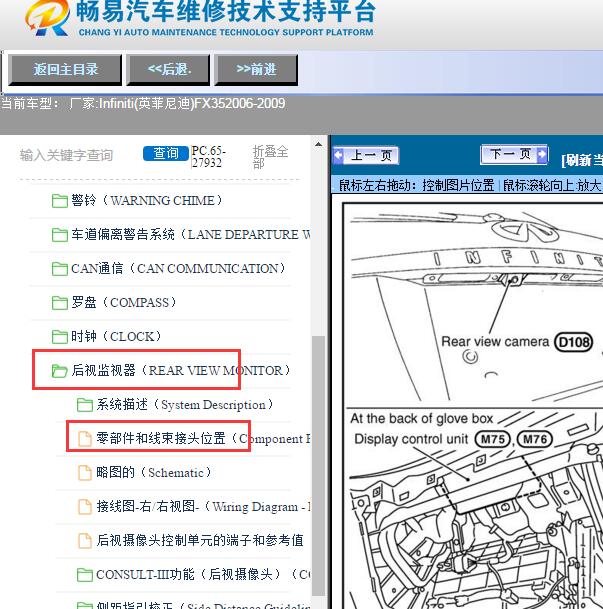Screen dimensions: 603x609
Task: Open the WARNING CHIME folder icon
Action: click(60, 201)
